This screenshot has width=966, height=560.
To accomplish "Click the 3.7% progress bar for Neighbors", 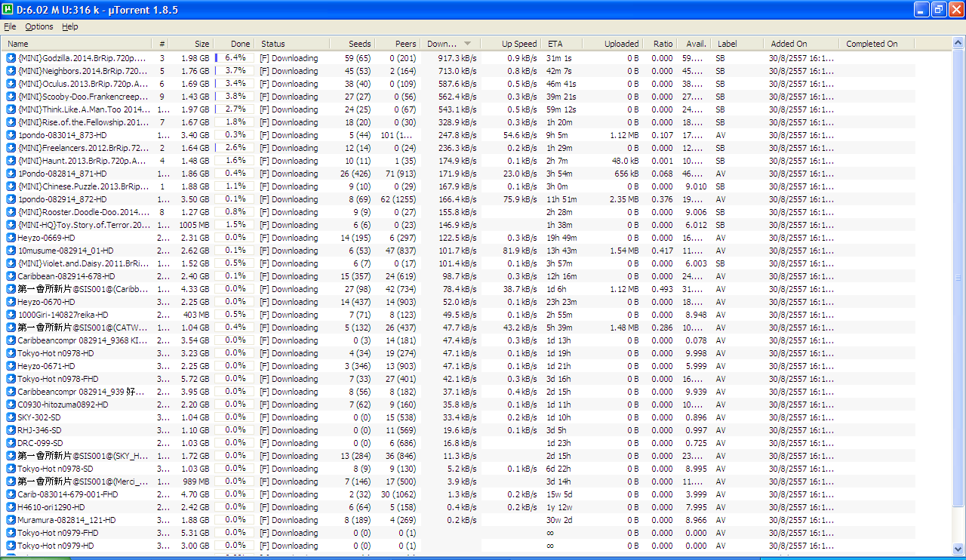I will coord(234,71).
